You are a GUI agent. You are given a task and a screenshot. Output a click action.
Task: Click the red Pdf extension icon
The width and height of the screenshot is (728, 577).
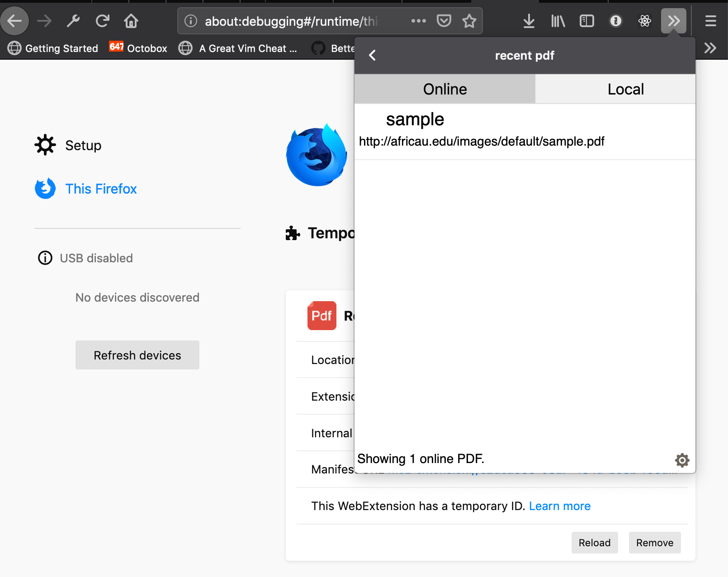[x=322, y=316]
